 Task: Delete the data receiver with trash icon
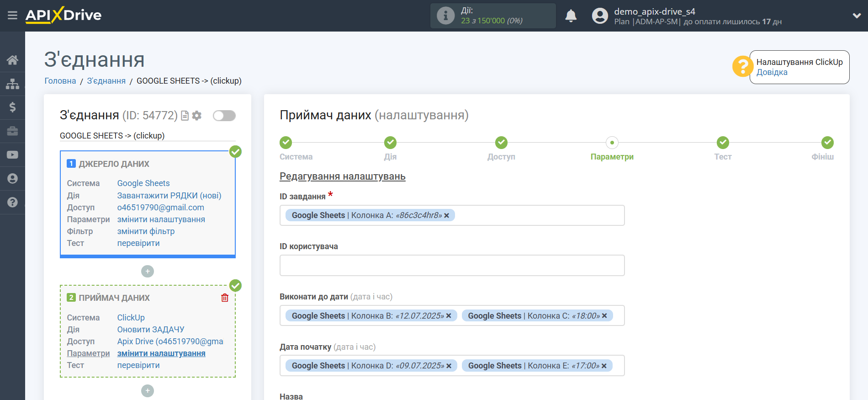pyautogui.click(x=225, y=298)
